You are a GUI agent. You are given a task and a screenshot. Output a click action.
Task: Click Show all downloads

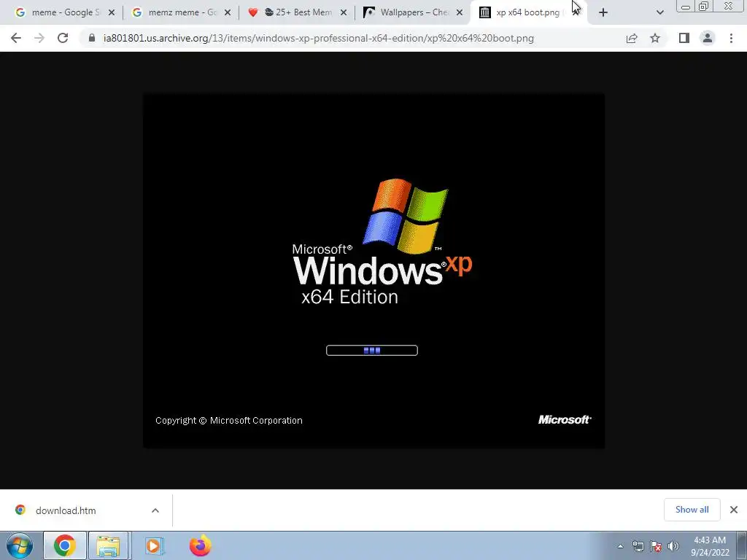(x=692, y=510)
